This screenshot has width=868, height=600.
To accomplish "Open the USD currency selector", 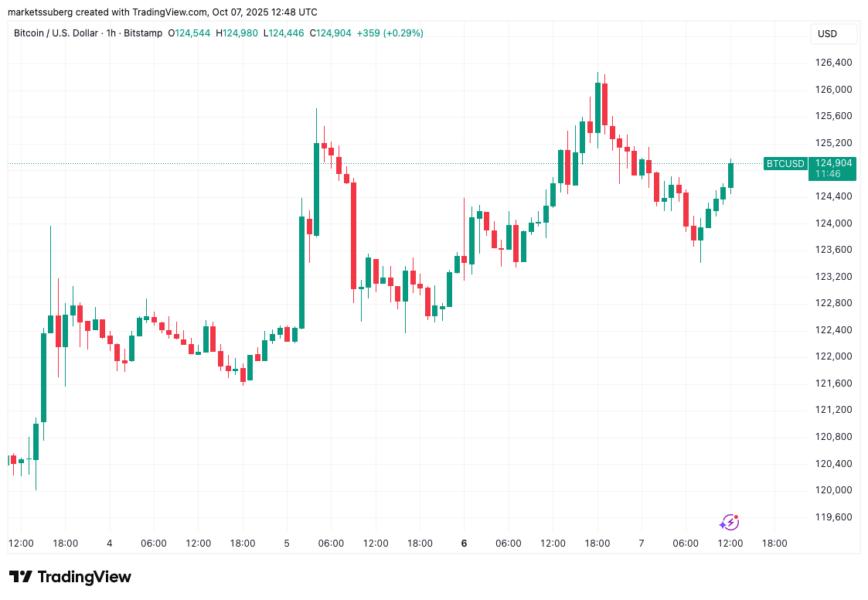I will (828, 34).
